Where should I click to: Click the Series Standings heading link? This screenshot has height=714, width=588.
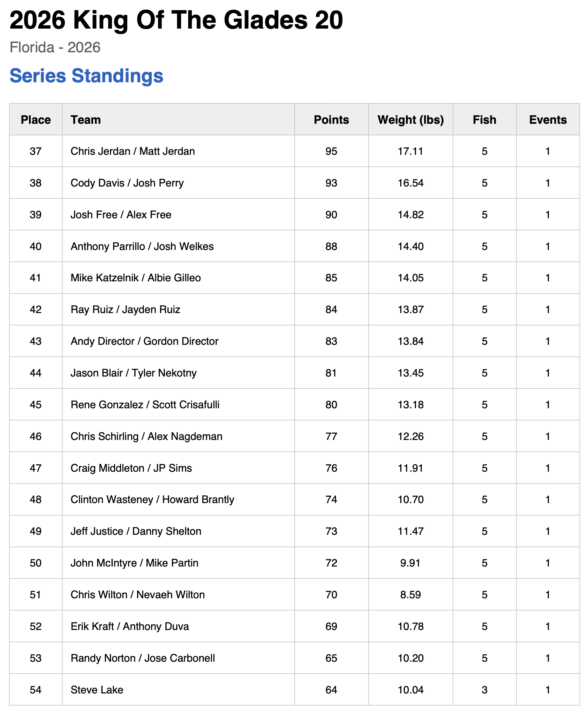(86, 76)
